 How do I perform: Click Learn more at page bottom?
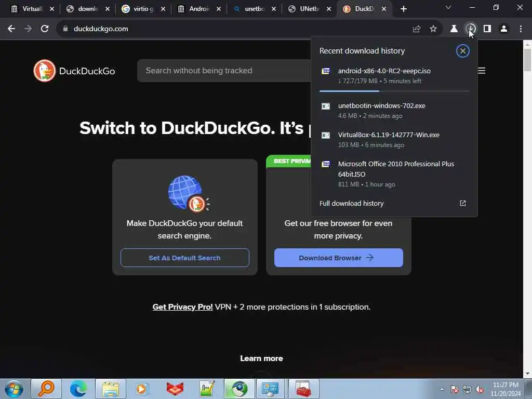pos(262,358)
